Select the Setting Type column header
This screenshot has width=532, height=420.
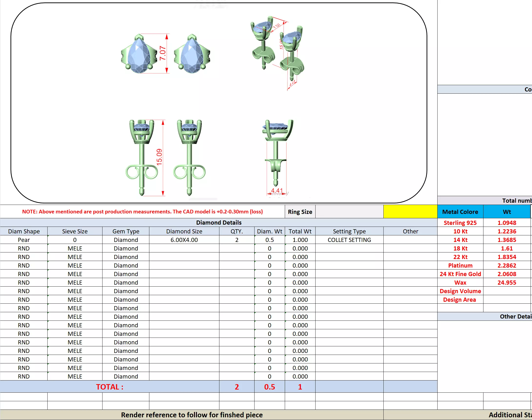[x=349, y=231]
